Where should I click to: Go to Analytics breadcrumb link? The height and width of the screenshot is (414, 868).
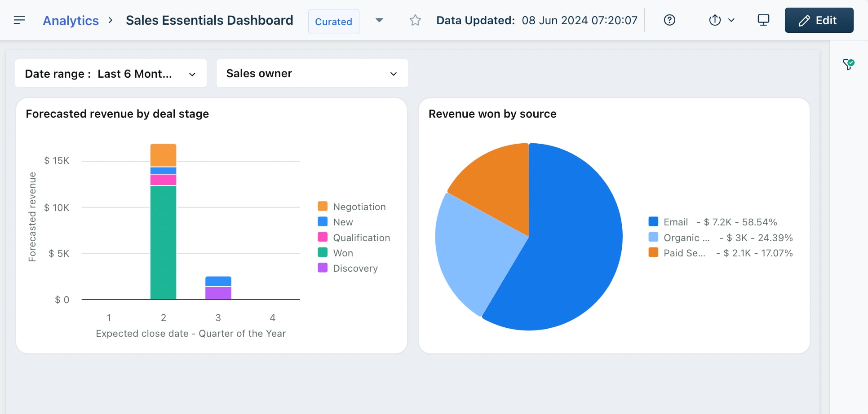[71, 21]
